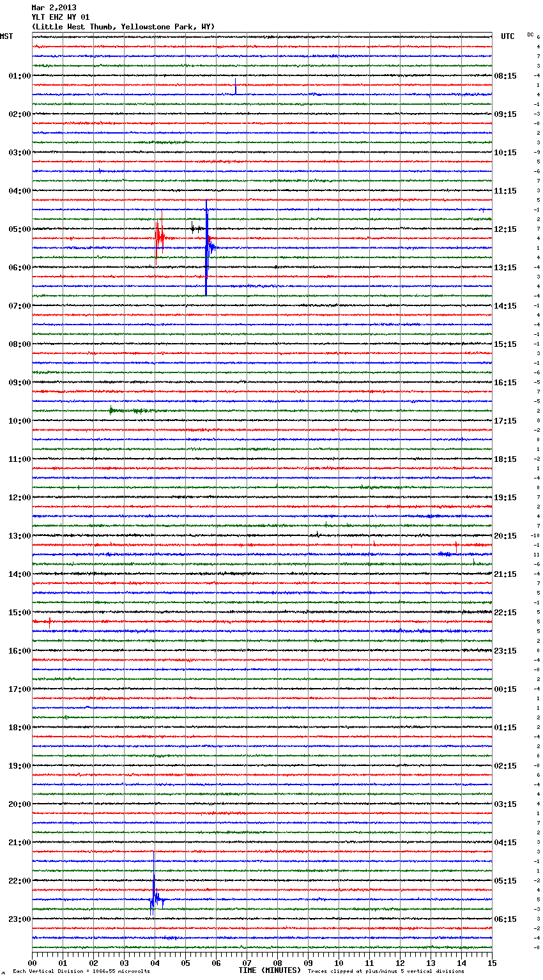
Task: Select the 03:00 MST time label
Action: (x=20, y=153)
